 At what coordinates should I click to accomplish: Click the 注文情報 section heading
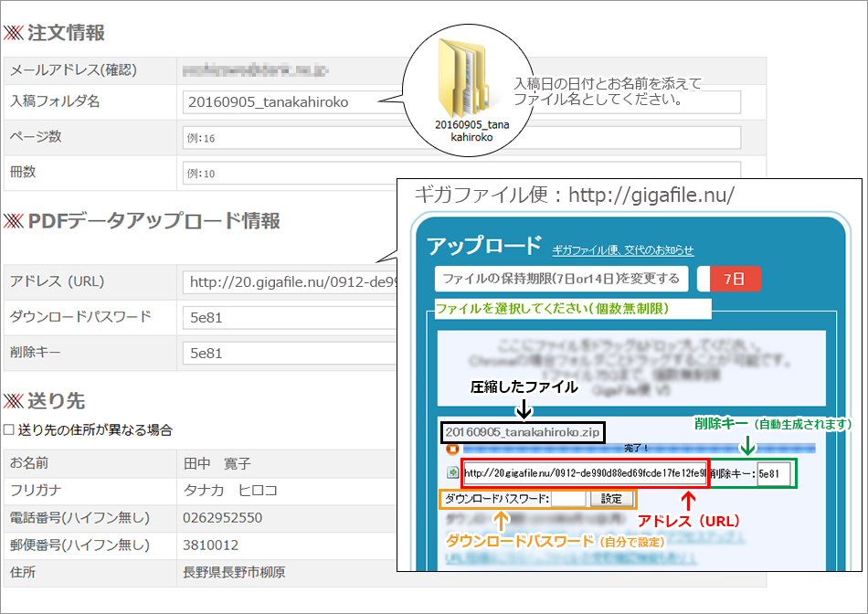tap(66, 33)
